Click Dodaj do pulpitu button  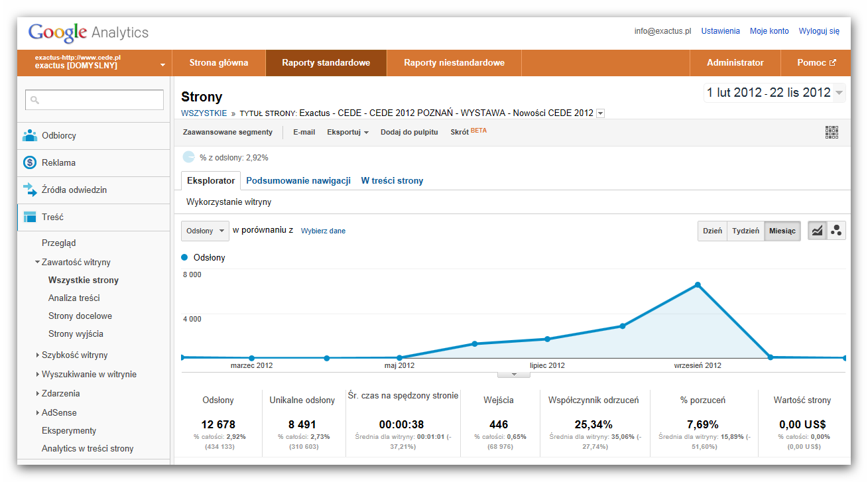(409, 132)
